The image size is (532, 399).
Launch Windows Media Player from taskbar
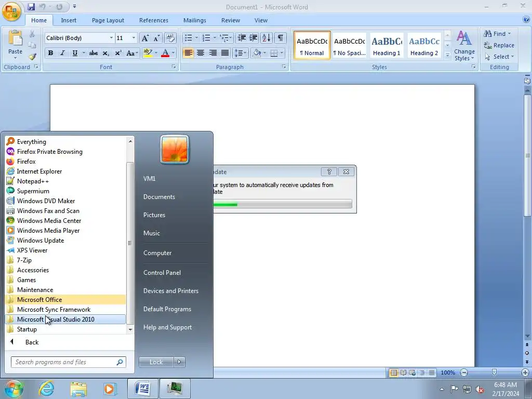pyautogui.click(x=109, y=389)
